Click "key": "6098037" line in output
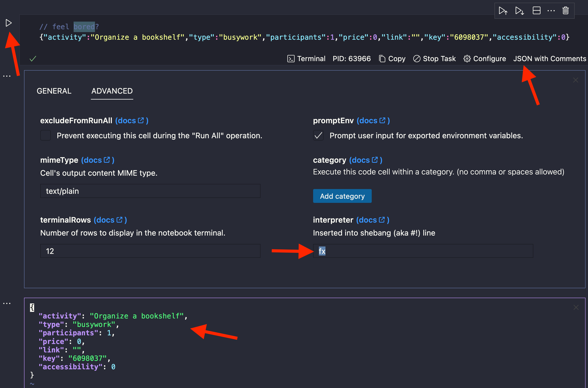 tap(74, 358)
